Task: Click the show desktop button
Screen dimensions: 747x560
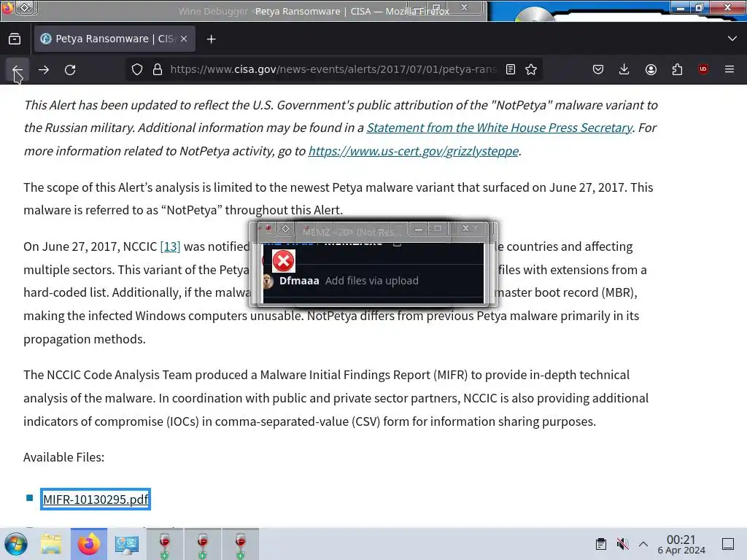Action: 728,544
